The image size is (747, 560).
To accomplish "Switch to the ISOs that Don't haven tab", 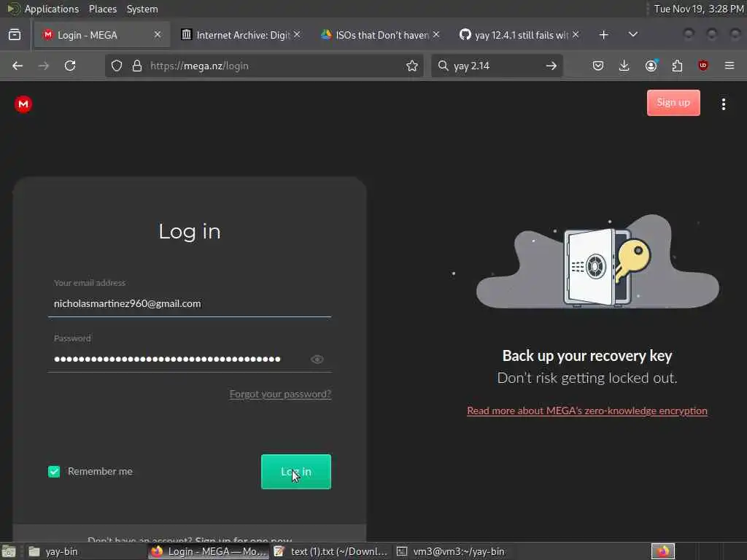I will pos(380,35).
